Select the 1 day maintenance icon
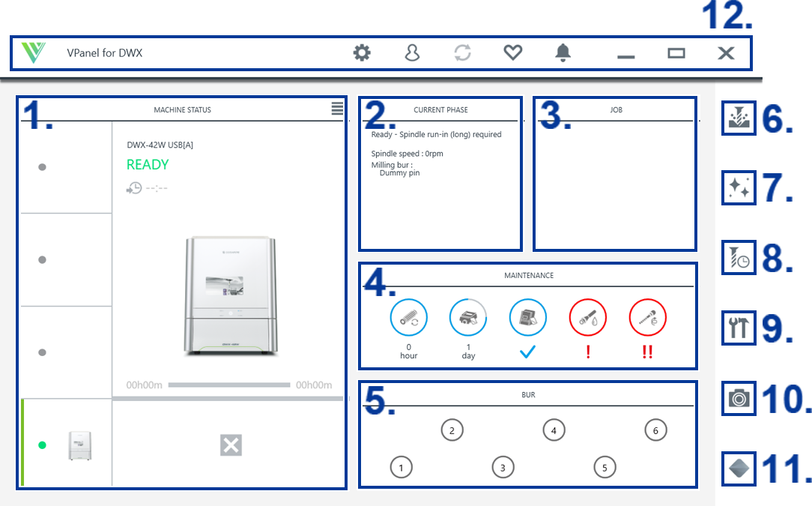The width and height of the screenshot is (812, 506). click(468, 317)
